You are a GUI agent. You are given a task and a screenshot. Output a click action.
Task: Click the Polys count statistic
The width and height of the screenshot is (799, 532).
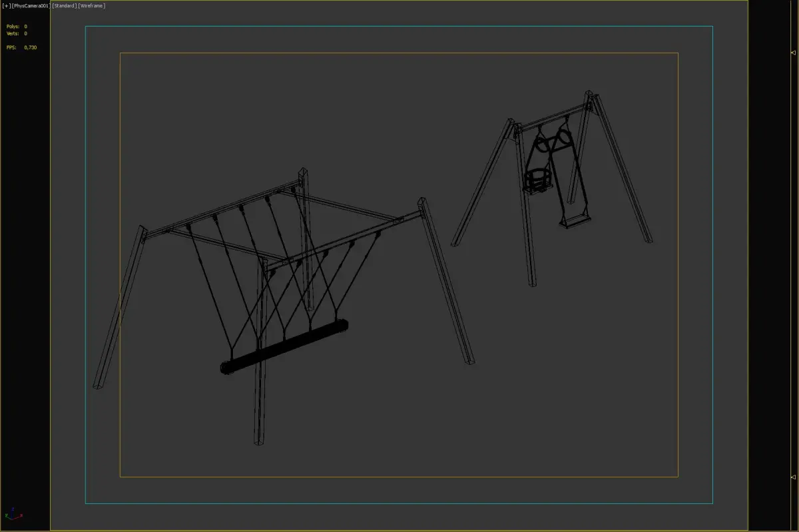click(17, 27)
